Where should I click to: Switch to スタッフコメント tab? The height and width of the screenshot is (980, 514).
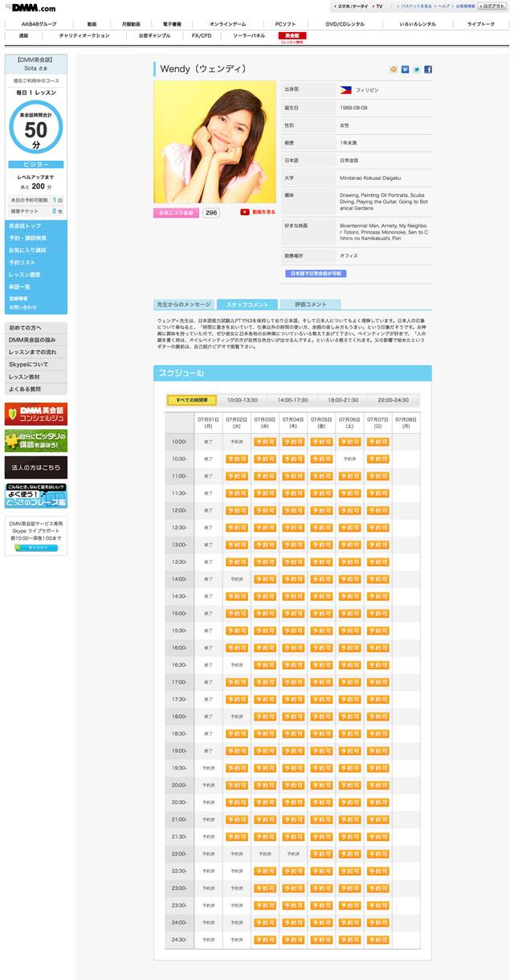coord(247,304)
